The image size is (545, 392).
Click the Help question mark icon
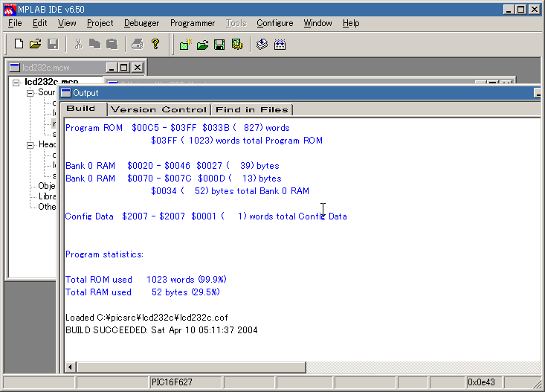tap(155, 44)
